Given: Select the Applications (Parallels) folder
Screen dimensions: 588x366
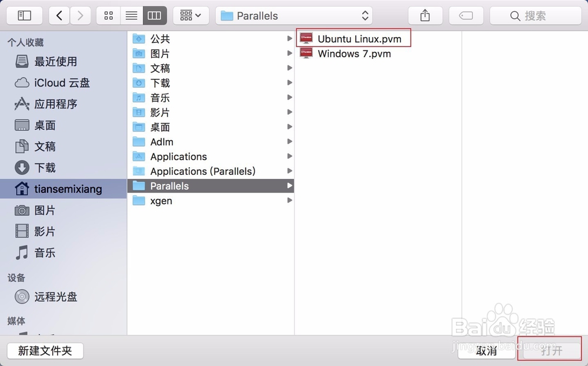Looking at the screenshot, I should coord(211,171).
